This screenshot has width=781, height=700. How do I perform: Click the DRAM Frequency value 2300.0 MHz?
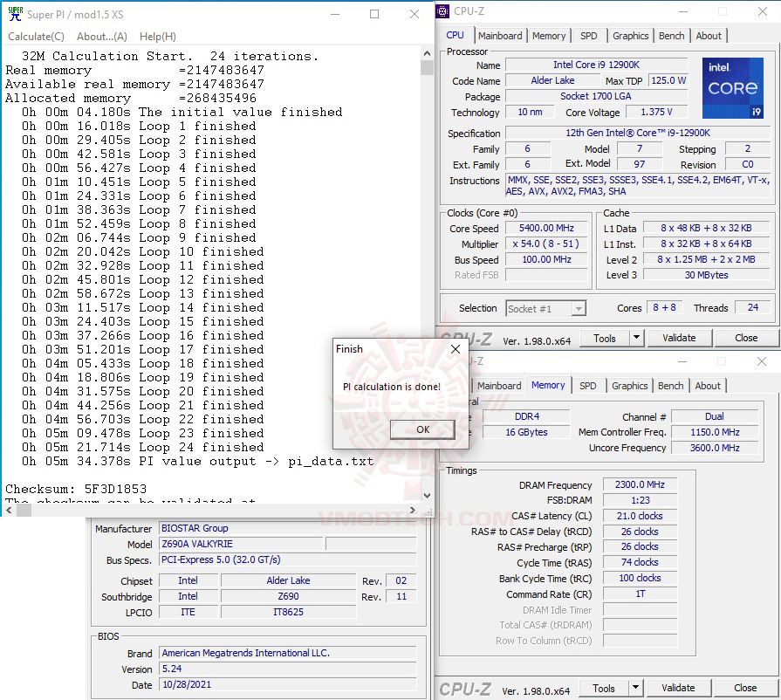(x=640, y=484)
